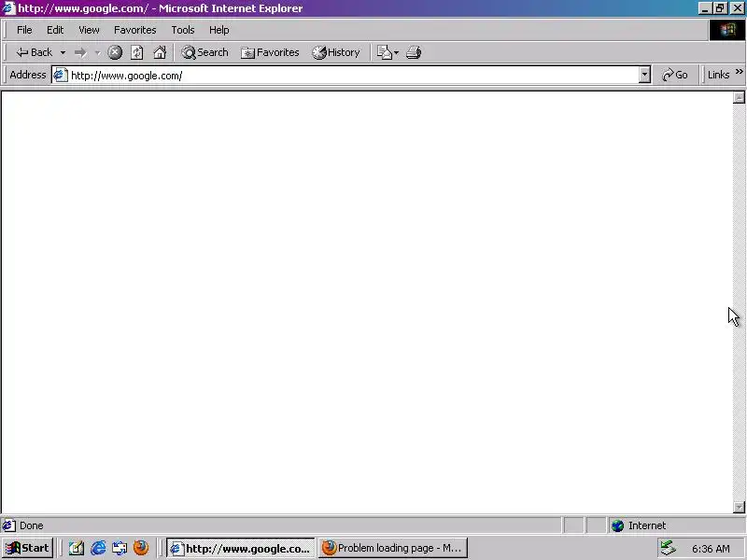The height and width of the screenshot is (560, 747).
Task: Switch to google.com taskbar button
Action: tap(241, 549)
